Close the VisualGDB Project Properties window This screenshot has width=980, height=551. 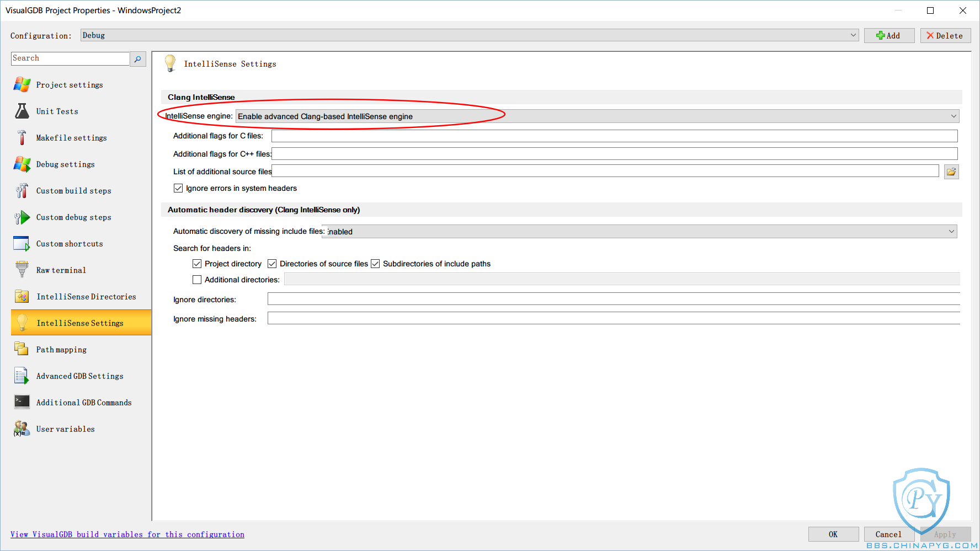tap(963, 10)
